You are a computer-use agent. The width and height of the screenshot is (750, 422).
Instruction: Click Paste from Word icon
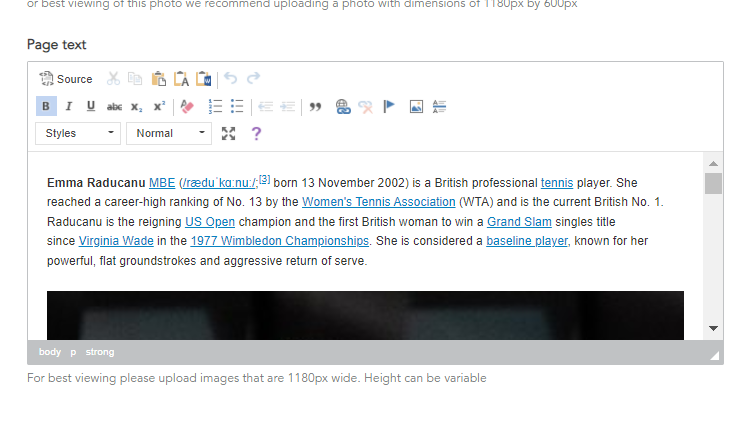[204, 79]
